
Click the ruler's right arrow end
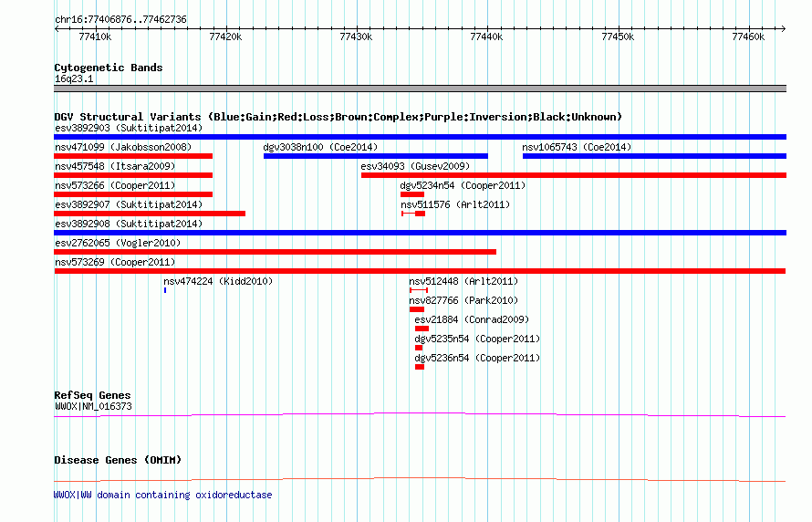click(784, 29)
